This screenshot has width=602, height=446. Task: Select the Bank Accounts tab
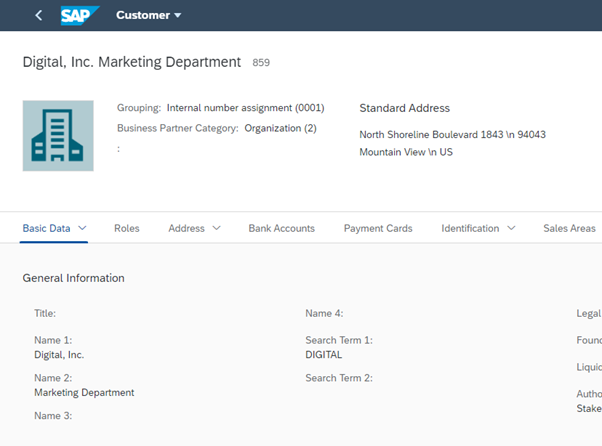pos(281,228)
